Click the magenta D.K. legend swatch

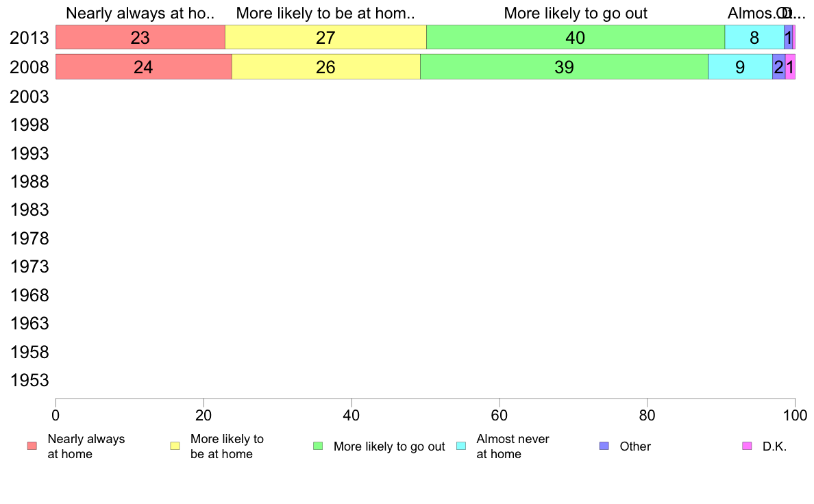coord(747,446)
